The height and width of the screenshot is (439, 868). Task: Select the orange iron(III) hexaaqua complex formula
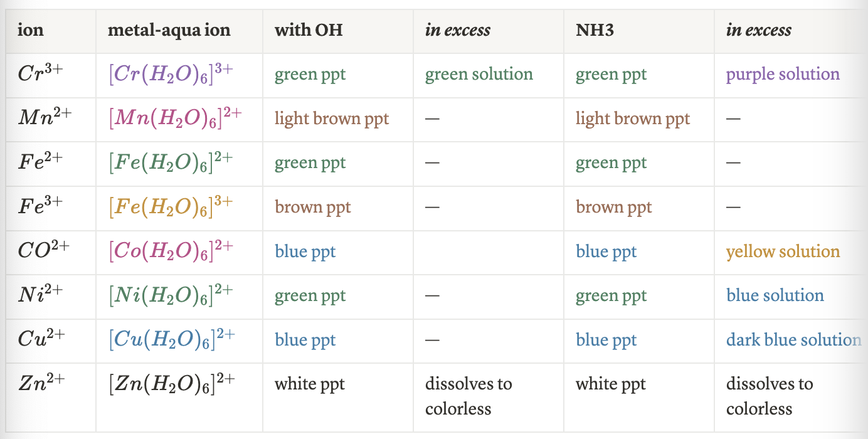point(171,207)
